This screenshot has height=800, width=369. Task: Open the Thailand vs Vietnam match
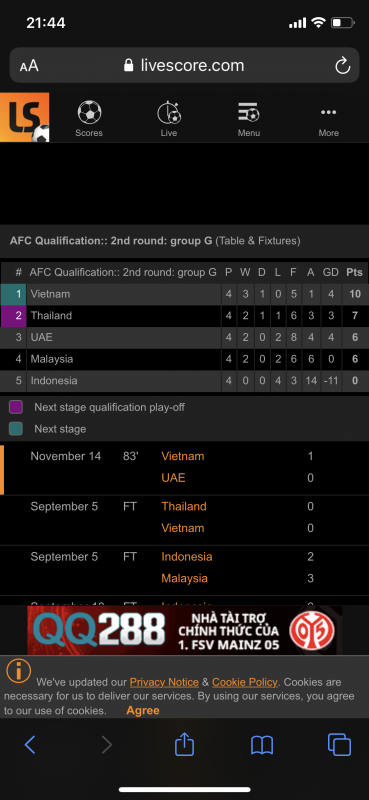184,517
